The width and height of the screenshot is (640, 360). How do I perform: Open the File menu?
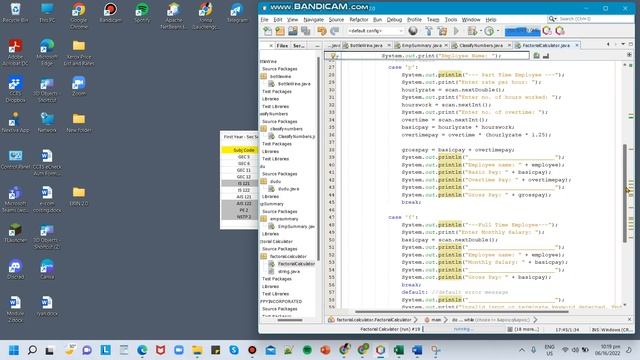[x=264, y=19]
